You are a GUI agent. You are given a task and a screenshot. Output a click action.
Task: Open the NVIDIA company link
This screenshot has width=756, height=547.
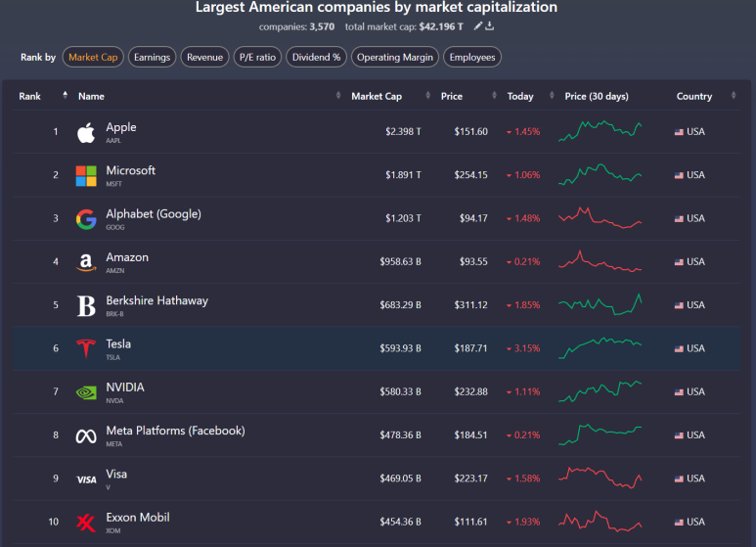tap(125, 387)
